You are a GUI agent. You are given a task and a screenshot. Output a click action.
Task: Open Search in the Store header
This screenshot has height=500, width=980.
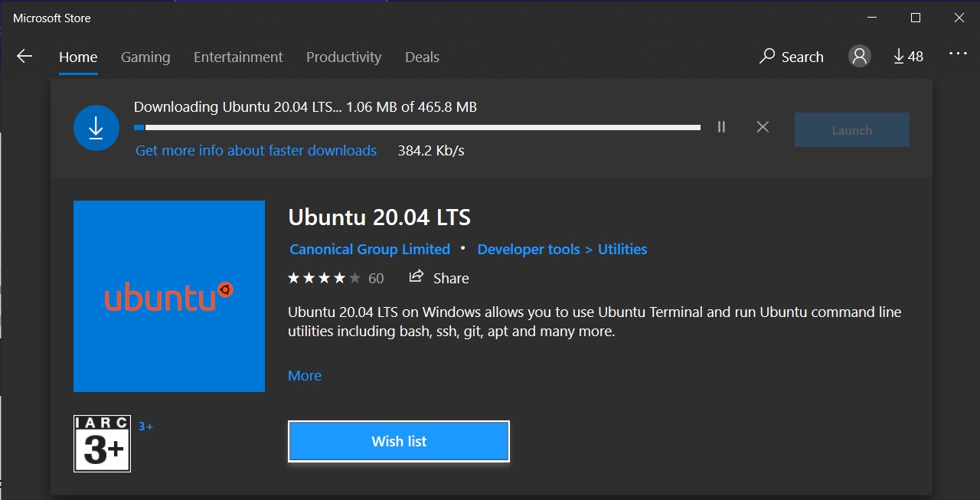coord(791,57)
